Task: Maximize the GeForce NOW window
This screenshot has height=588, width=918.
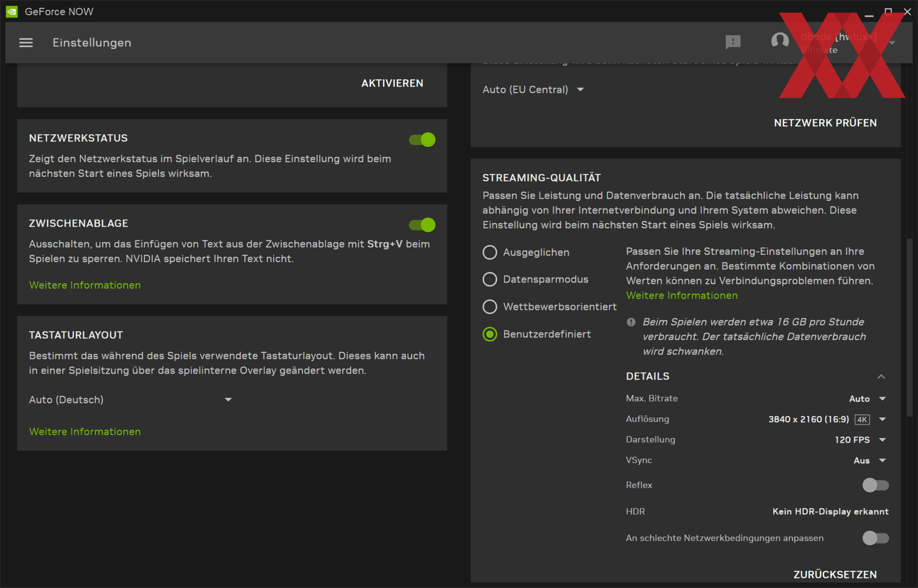Action: [888, 11]
